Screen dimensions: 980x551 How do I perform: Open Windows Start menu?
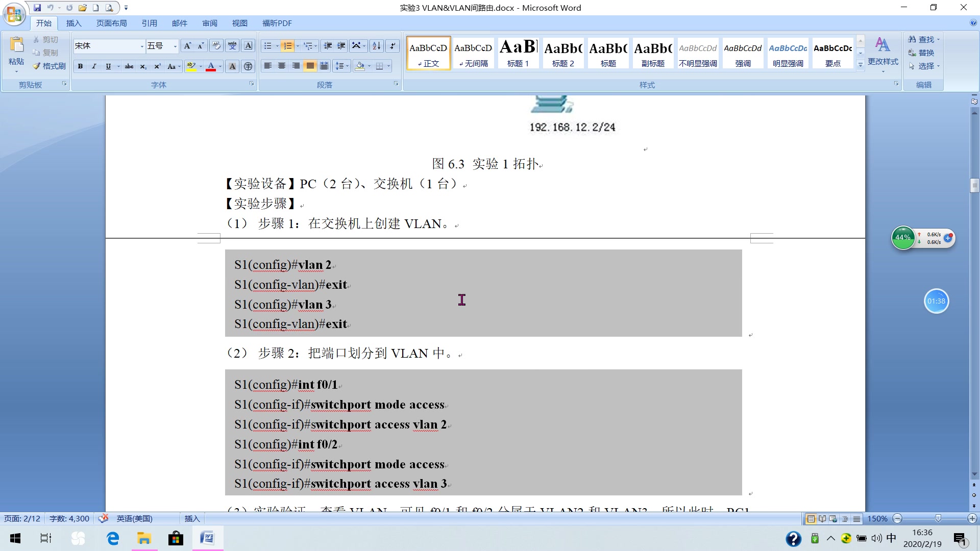click(15, 538)
